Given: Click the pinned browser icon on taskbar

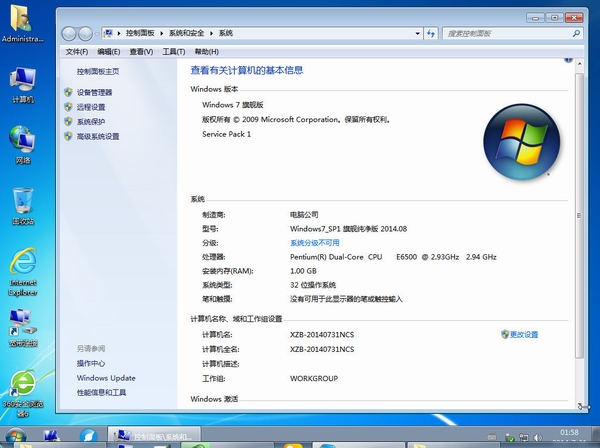Looking at the screenshot, I should point(88,437).
